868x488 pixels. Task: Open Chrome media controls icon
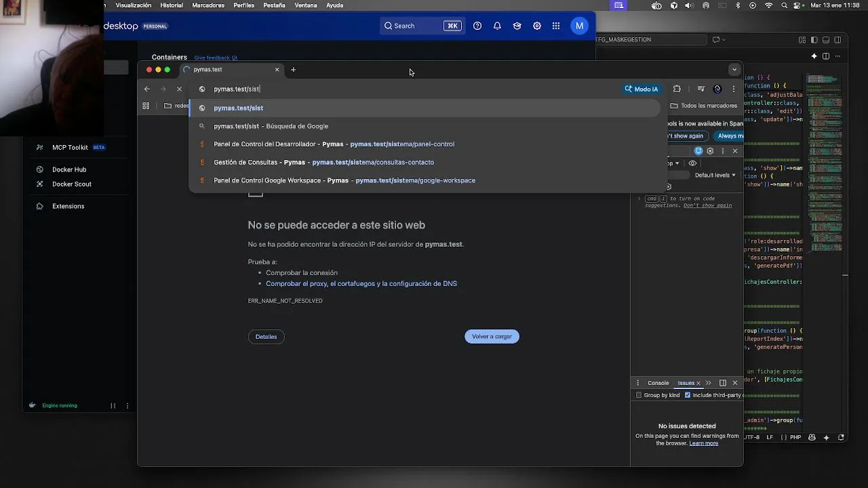701,89
